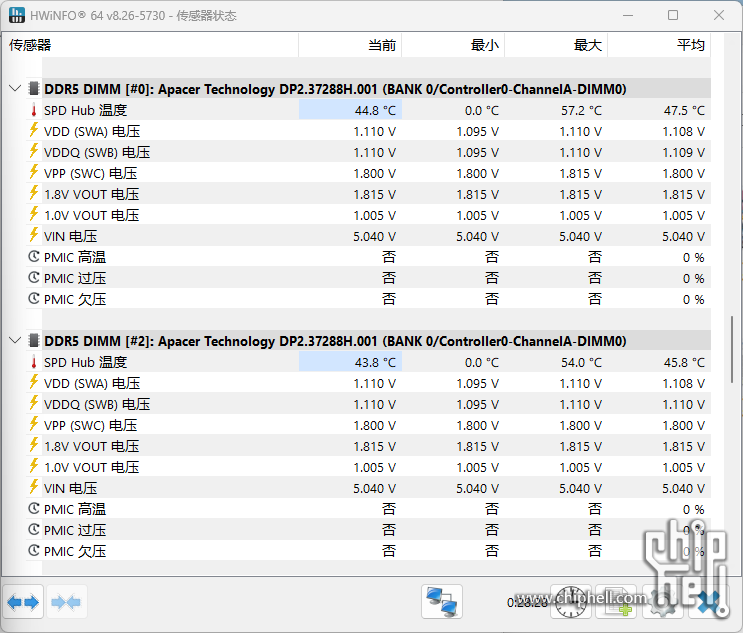Select DIMM #0 SPD Hub 温度 row
Screen dimensions: 743x633
(x=369, y=110)
